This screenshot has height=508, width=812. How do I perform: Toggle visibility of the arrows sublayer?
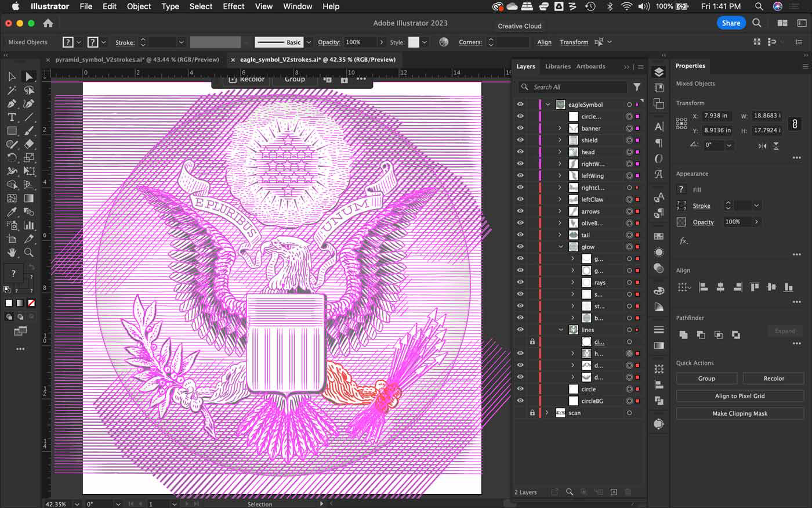pyautogui.click(x=520, y=211)
